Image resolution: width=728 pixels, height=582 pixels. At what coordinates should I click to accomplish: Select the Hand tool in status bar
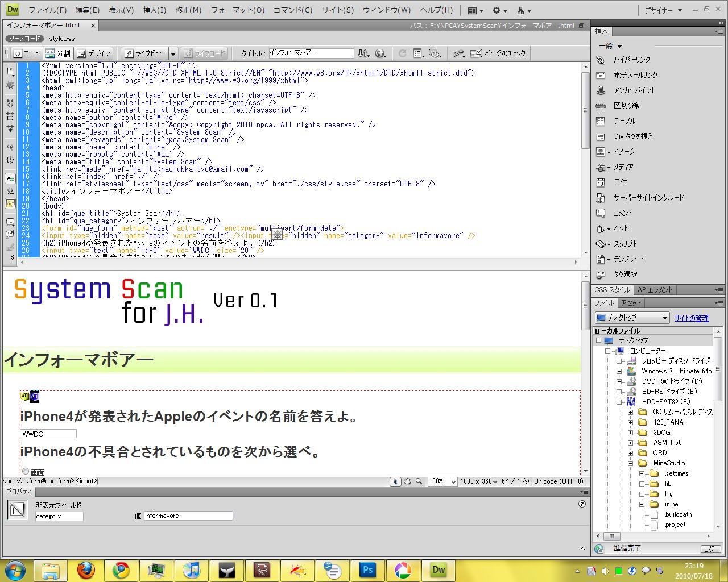tap(407, 481)
